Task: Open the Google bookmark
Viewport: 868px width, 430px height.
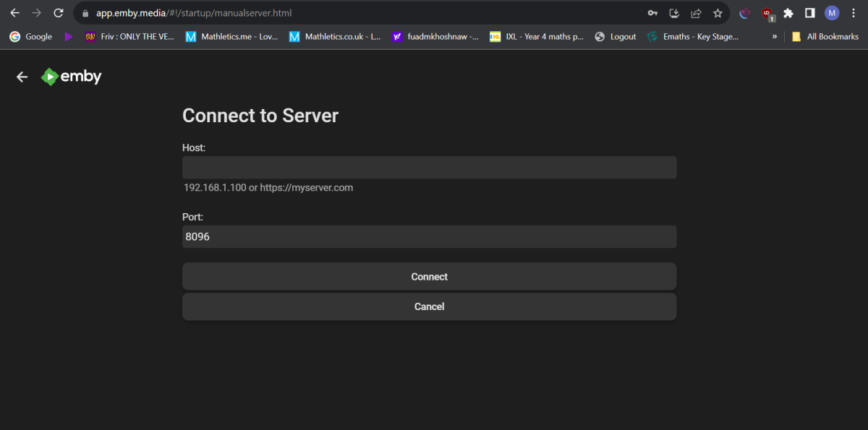Action: tap(31, 36)
